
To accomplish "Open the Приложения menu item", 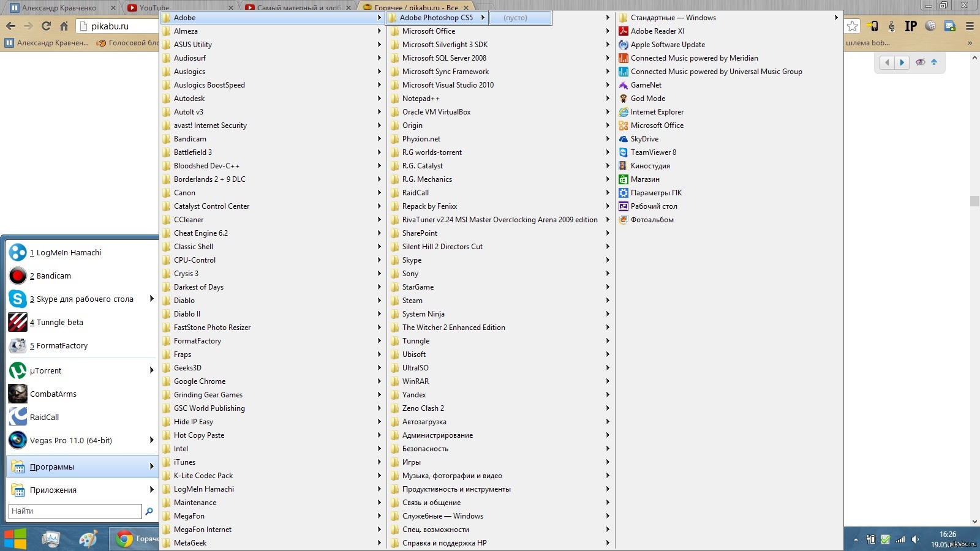I will coord(53,490).
